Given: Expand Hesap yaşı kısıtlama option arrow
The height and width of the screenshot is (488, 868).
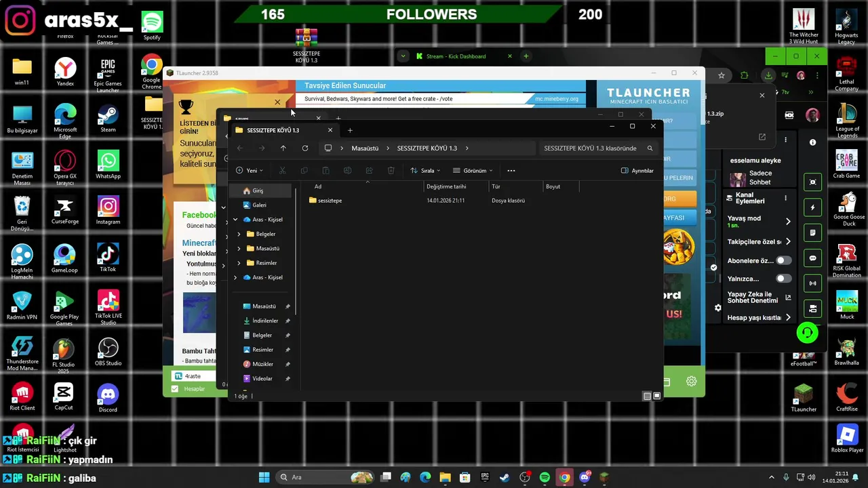Looking at the screenshot, I should tap(788, 317).
